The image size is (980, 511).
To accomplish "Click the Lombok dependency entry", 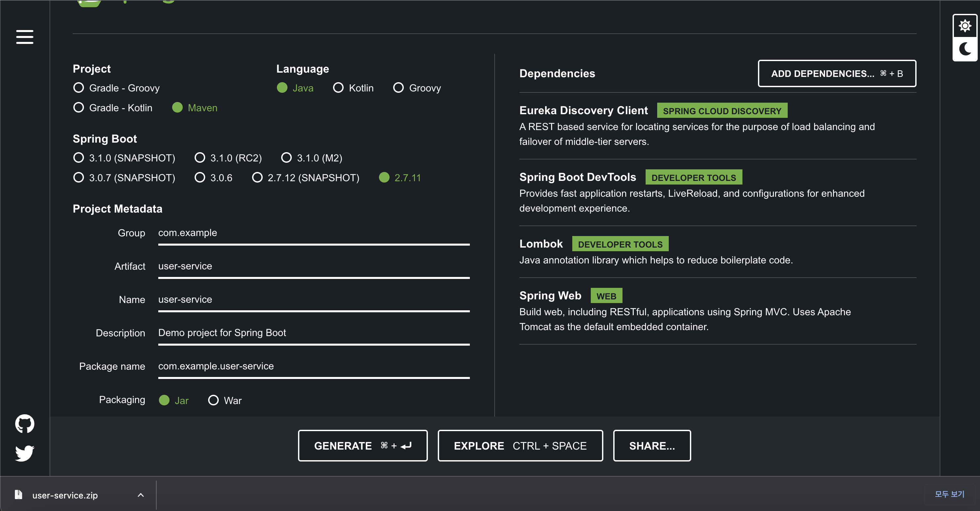I will click(718, 252).
